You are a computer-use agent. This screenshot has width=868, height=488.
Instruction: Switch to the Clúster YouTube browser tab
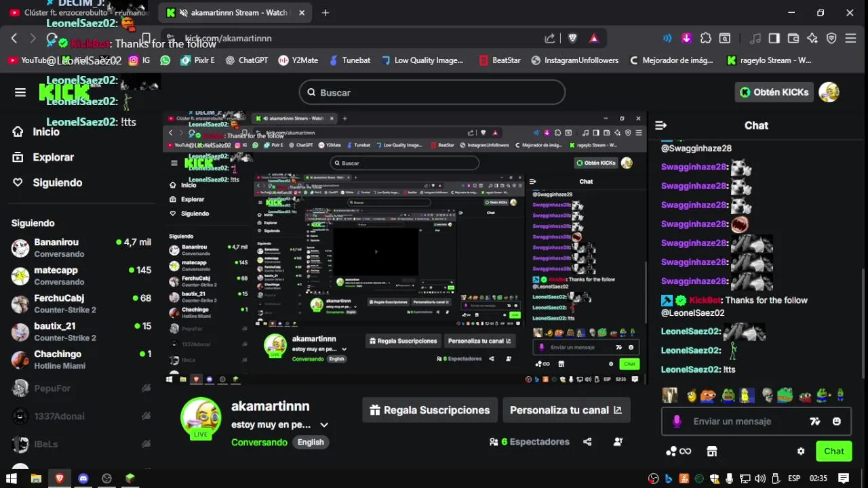tap(80, 12)
